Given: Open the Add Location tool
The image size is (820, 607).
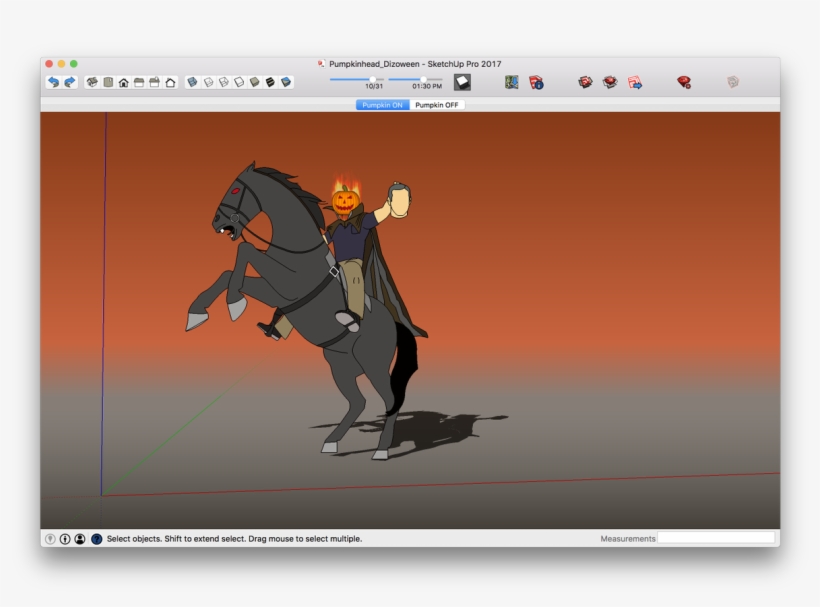Looking at the screenshot, I should pos(510,82).
